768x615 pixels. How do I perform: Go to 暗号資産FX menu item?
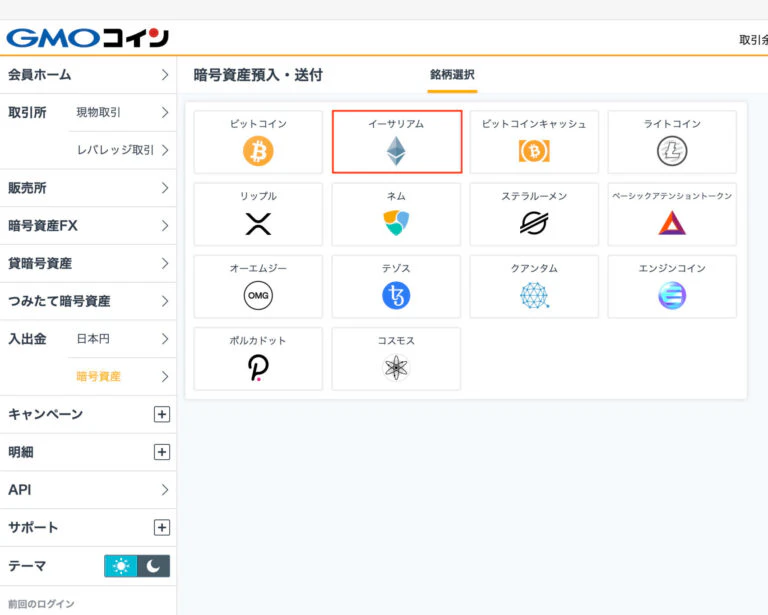pos(88,226)
